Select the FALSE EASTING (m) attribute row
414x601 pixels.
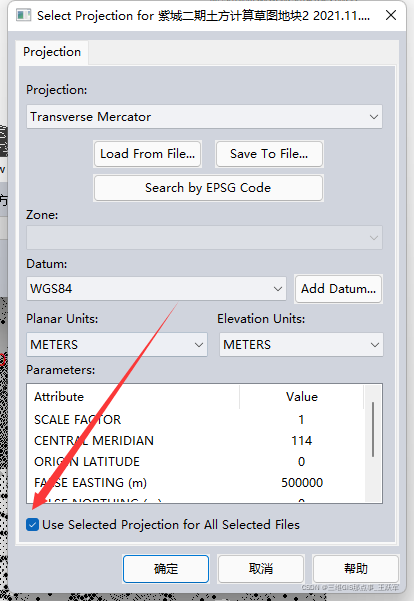(196, 483)
